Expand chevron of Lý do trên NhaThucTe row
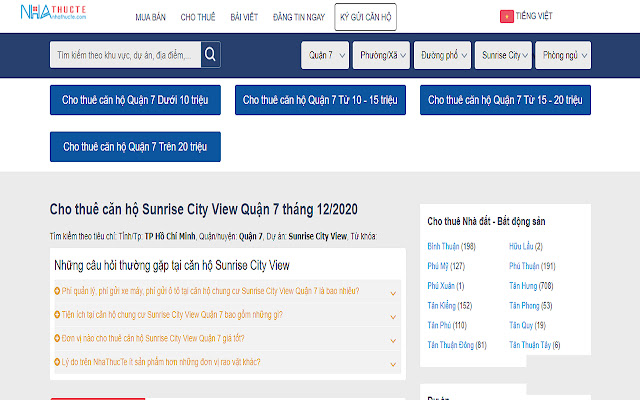The image size is (640, 400). point(393,364)
